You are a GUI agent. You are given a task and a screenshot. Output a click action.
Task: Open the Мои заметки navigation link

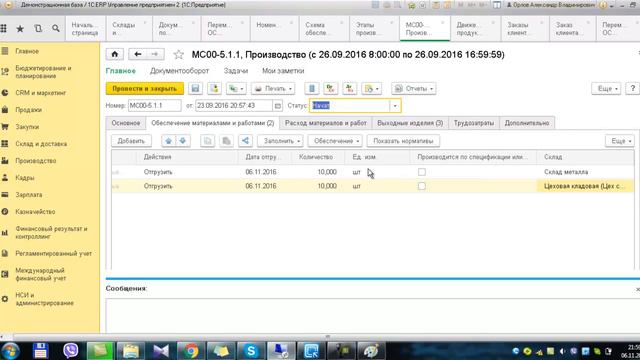tap(283, 71)
